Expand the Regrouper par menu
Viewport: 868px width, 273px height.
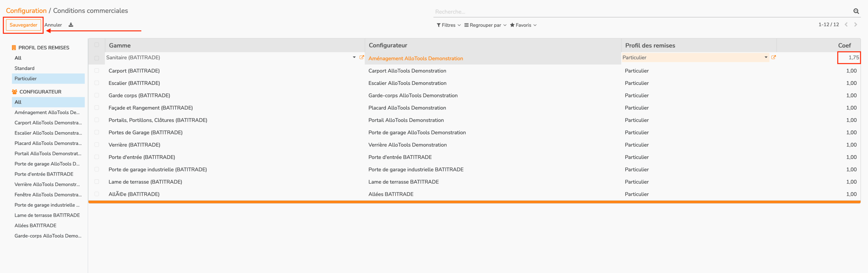pos(485,25)
